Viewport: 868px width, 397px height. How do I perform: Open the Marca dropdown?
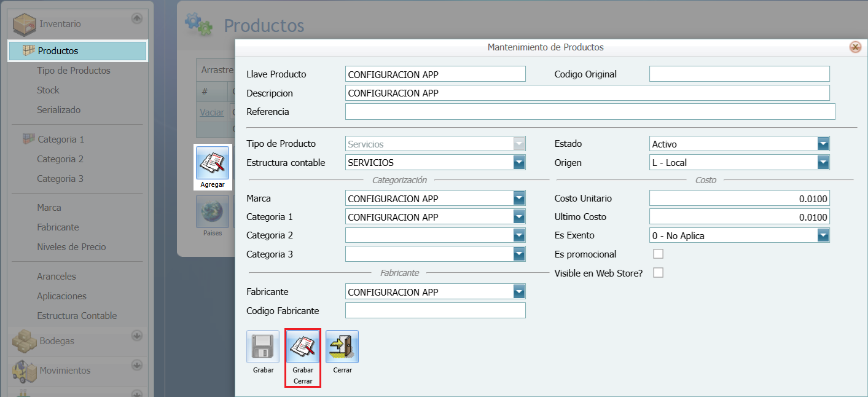pos(519,198)
